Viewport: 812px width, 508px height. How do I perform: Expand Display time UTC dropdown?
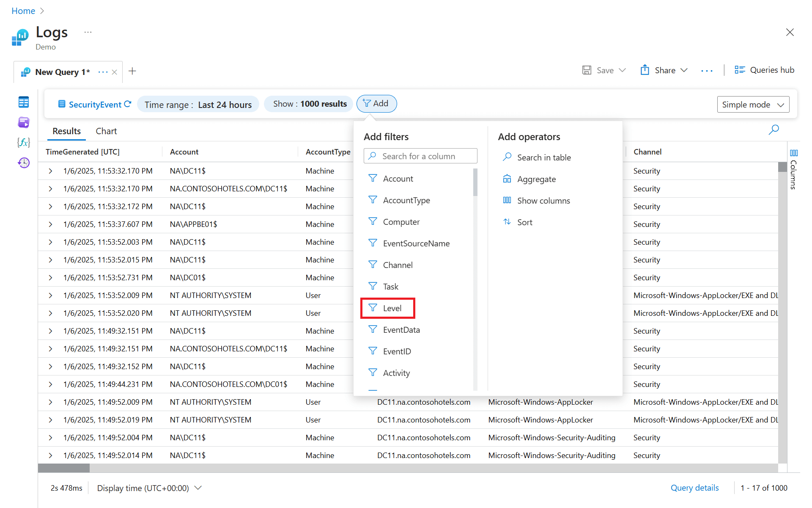pos(149,488)
